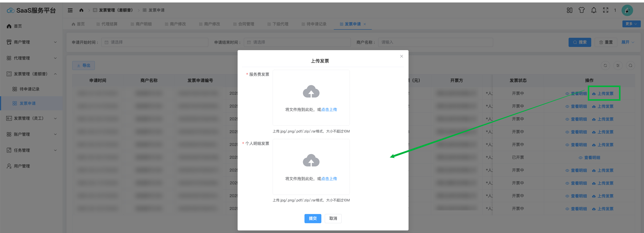This screenshot has width=644, height=233.
Task: Click the cloud upload icon for 个人明细发票
Action: coord(311,160)
